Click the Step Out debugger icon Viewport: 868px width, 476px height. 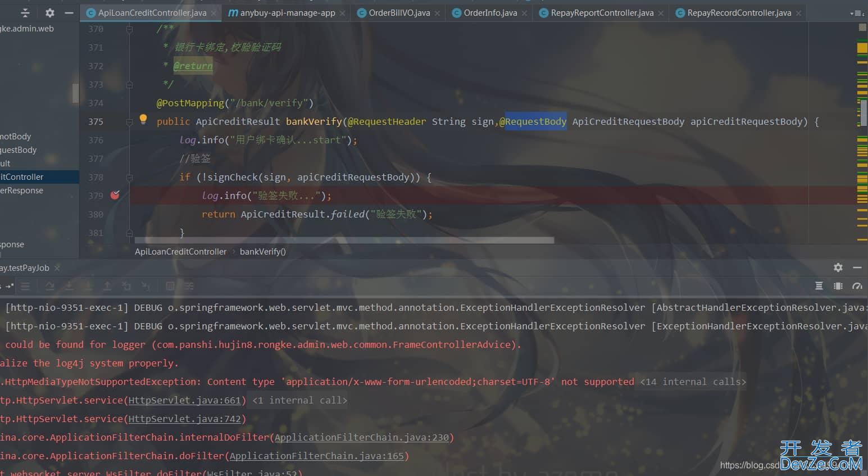(107, 286)
